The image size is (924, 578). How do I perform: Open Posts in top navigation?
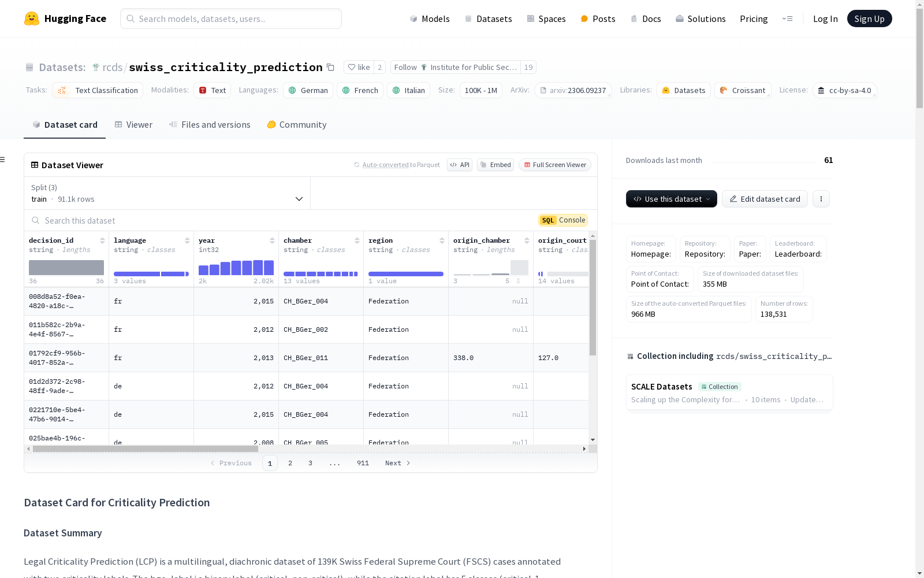coord(598,18)
